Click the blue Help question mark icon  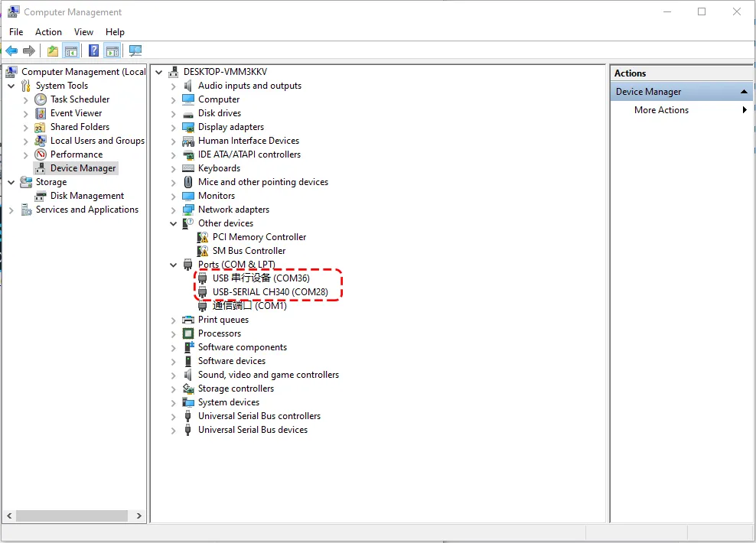coord(93,51)
